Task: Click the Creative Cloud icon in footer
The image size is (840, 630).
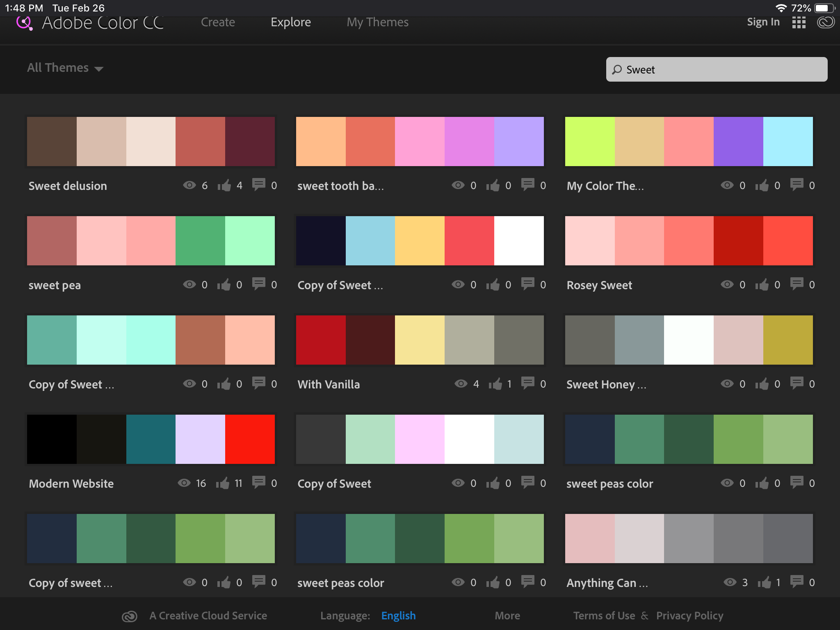Action: coord(130,616)
